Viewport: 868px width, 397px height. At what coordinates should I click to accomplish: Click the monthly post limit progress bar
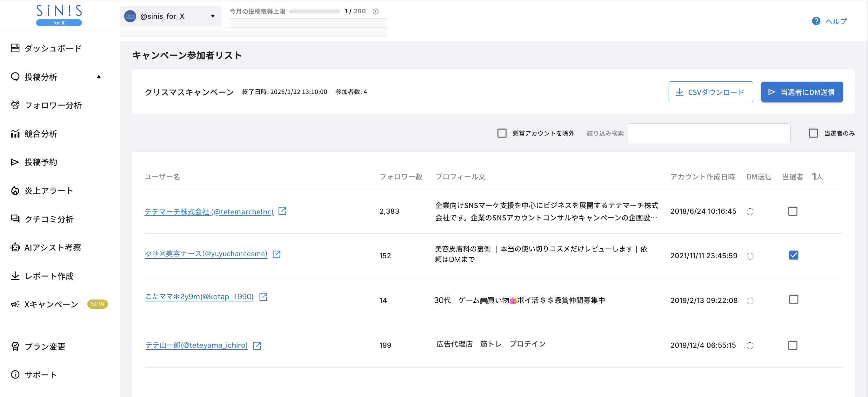point(315,11)
